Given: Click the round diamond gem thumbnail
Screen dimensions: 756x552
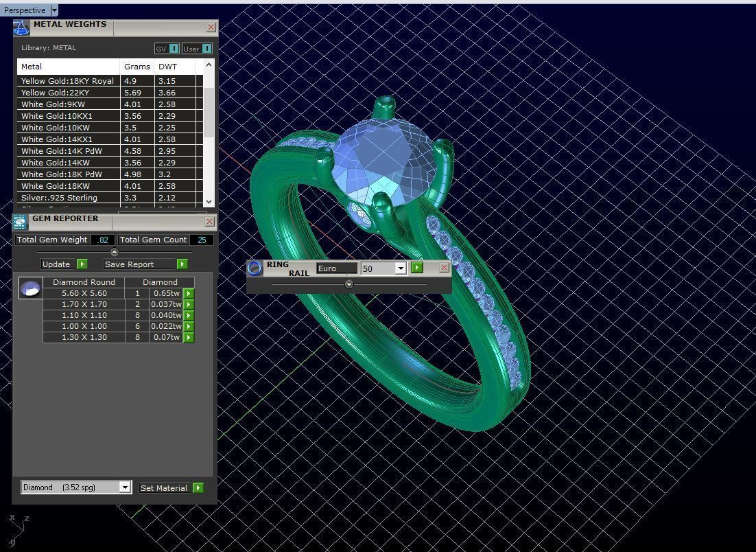Looking at the screenshot, I should coord(30,288).
